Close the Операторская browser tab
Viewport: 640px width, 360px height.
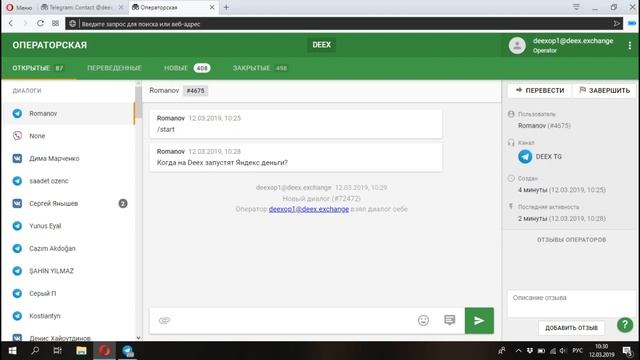click(x=212, y=7)
